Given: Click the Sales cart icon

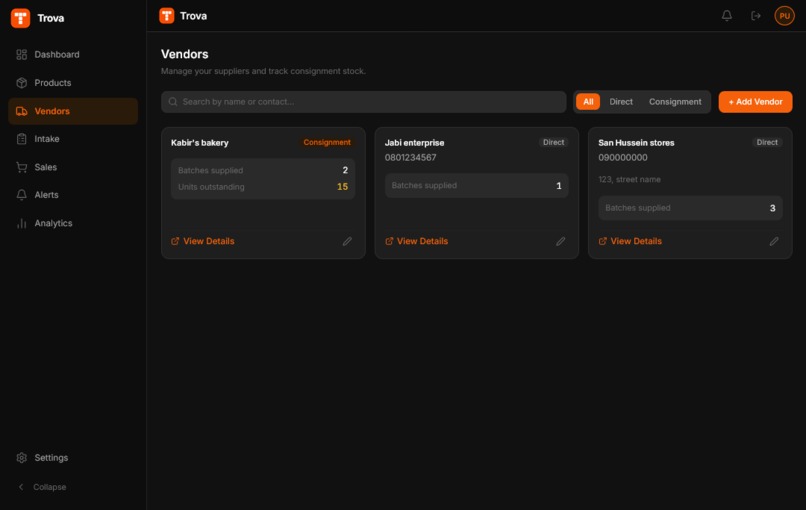Looking at the screenshot, I should click(22, 167).
